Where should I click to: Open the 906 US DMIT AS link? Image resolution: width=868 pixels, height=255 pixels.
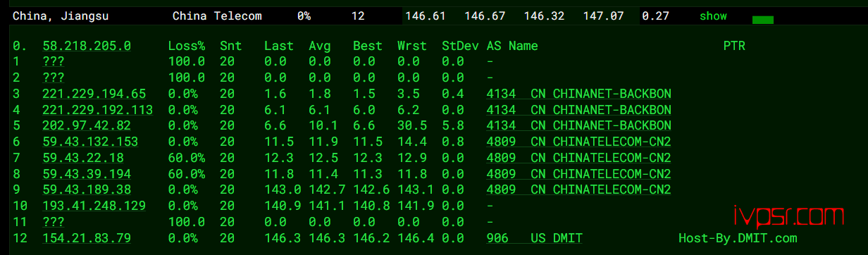click(534, 238)
